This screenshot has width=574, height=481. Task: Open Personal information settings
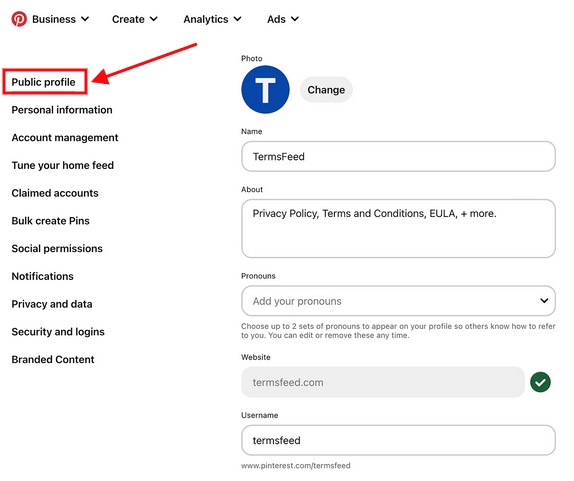click(x=62, y=110)
